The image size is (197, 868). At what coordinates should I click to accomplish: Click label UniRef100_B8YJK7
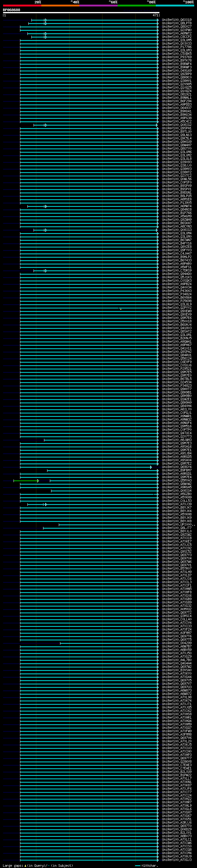click(x=177, y=507)
